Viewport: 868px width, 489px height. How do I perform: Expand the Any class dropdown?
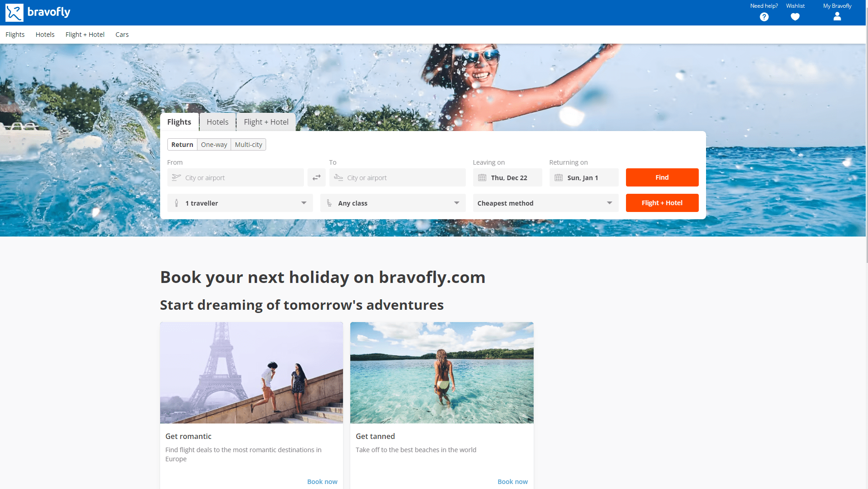click(393, 203)
